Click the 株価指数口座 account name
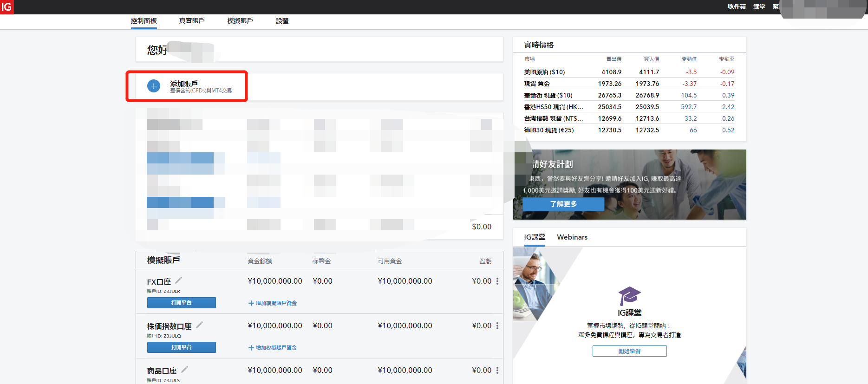The height and width of the screenshot is (384, 868). click(169, 326)
